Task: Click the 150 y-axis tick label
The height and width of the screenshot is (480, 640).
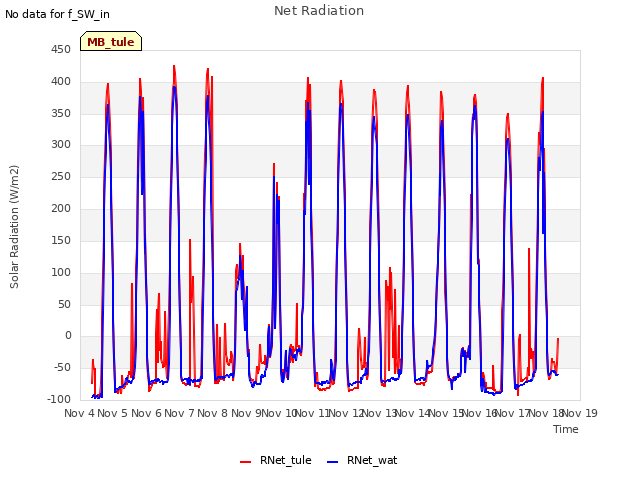Action: point(61,240)
